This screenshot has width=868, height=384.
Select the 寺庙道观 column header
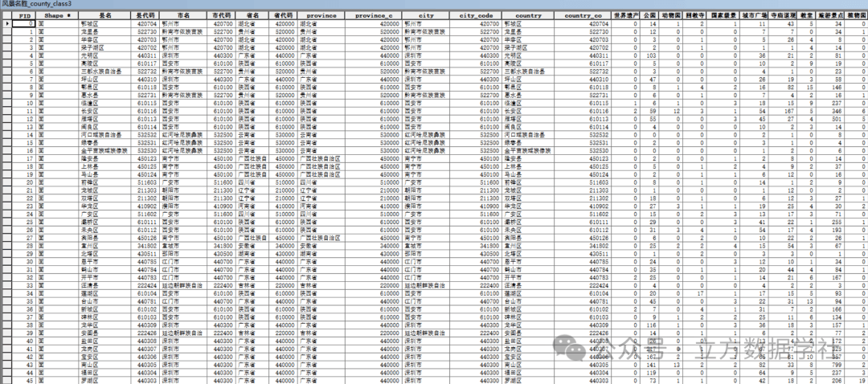[782, 15]
